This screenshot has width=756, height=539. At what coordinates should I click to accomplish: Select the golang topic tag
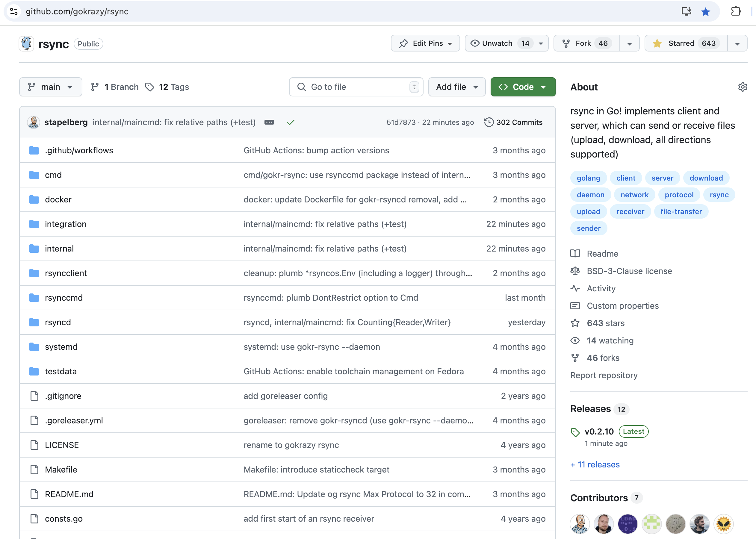(x=588, y=178)
